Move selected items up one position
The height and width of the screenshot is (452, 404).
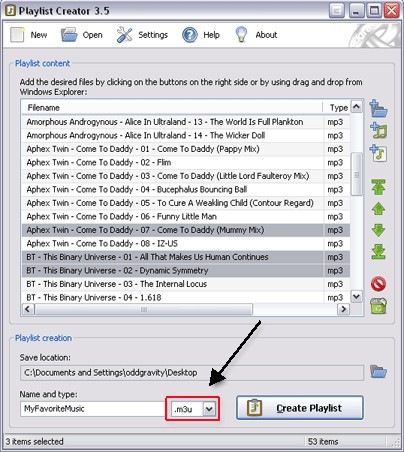point(378,209)
